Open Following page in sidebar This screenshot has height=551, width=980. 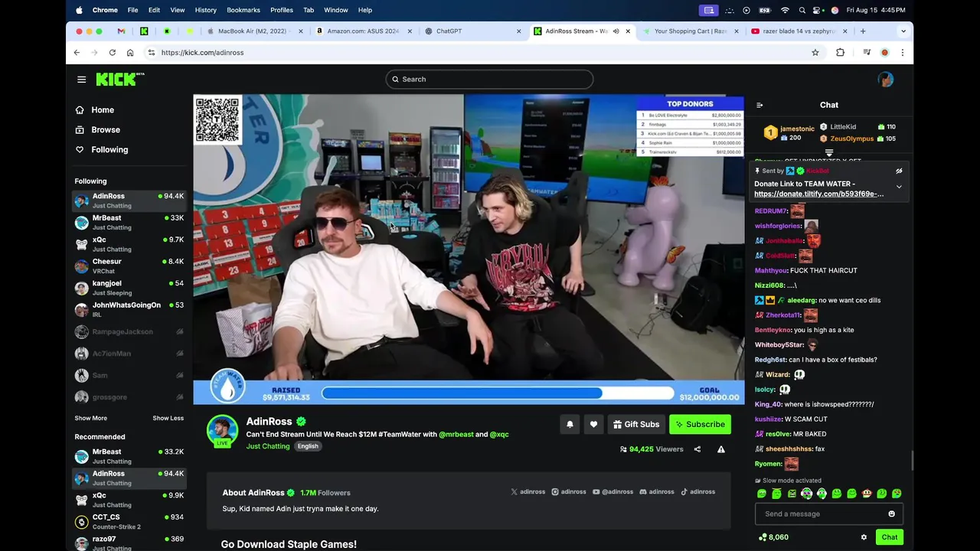point(109,150)
